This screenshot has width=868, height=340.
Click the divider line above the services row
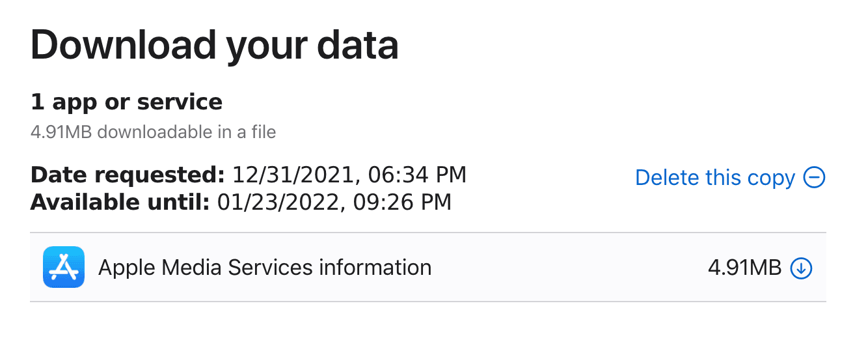(x=427, y=233)
